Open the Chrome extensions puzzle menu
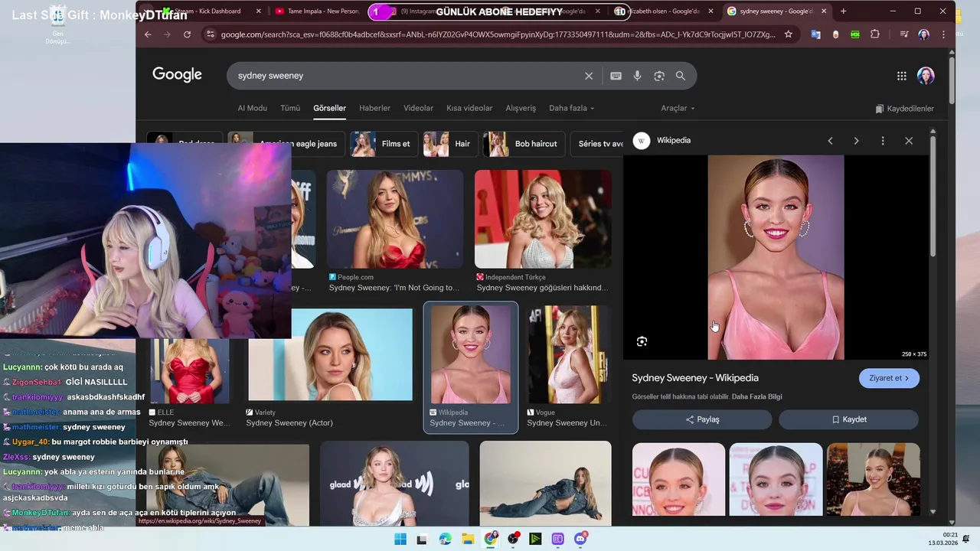Image resolution: width=980 pixels, height=551 pixels. click(875, 34)
